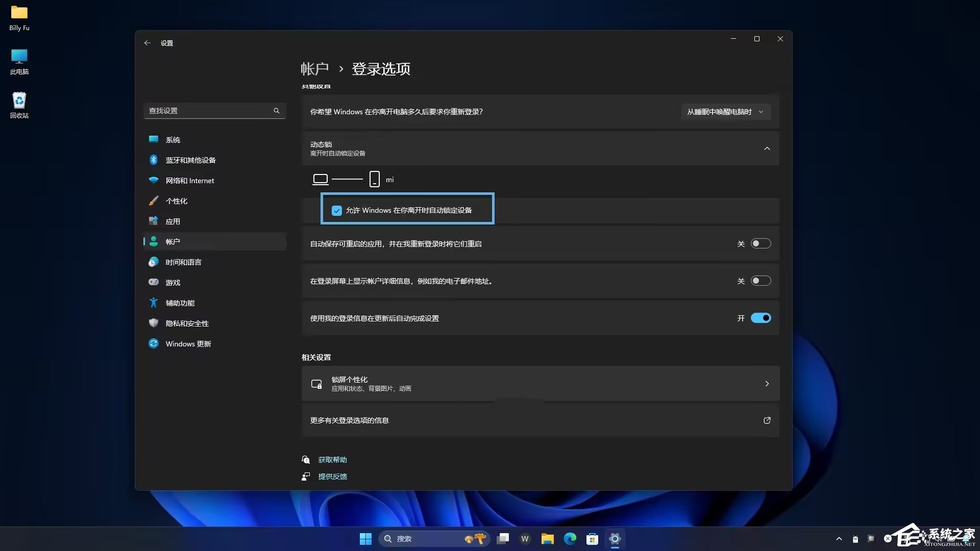Image resolution: width=980 pixels, height=551 pixels.
Task: Launch Microsoft Edge from the taskbar
Action: 570,539
